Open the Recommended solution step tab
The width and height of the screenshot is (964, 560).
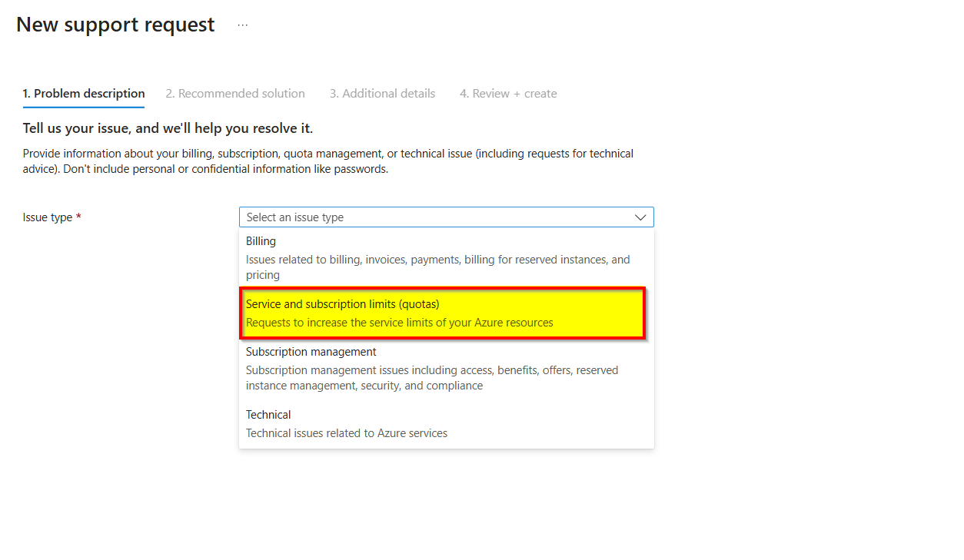[235, 94]
